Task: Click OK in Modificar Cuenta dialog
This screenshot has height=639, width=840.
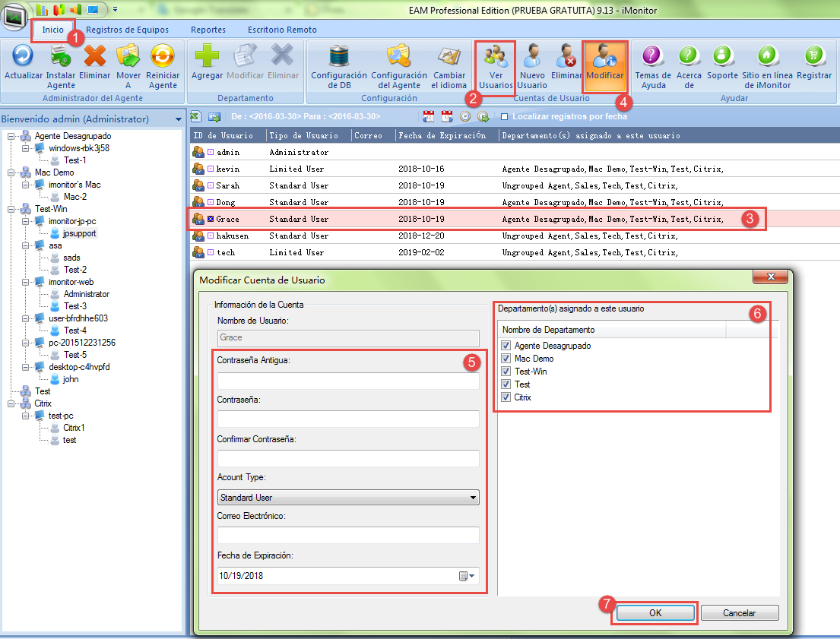Action: point(655,612)
